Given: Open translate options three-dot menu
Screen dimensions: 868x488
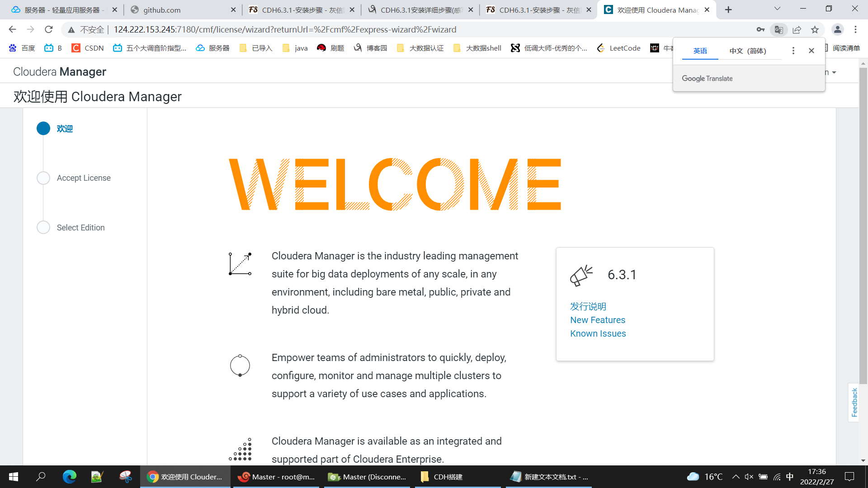Looking at the screenshot, I should 793,51.
